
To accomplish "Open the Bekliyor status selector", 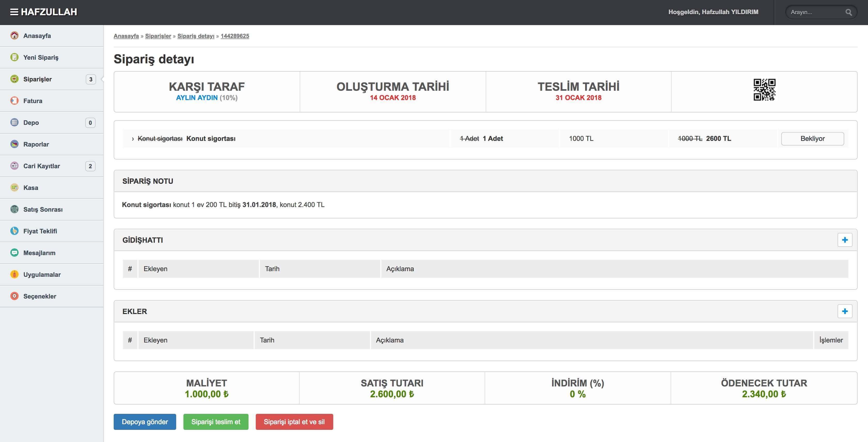I will [812, 139].
